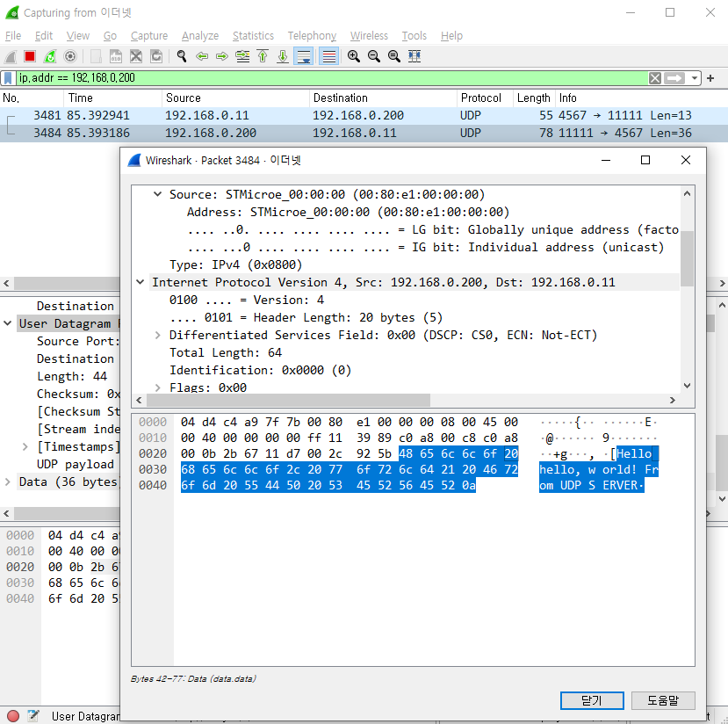Toggle packet list colorization
Viewport: 728px width, 724px height.
[x=328, y=56]
